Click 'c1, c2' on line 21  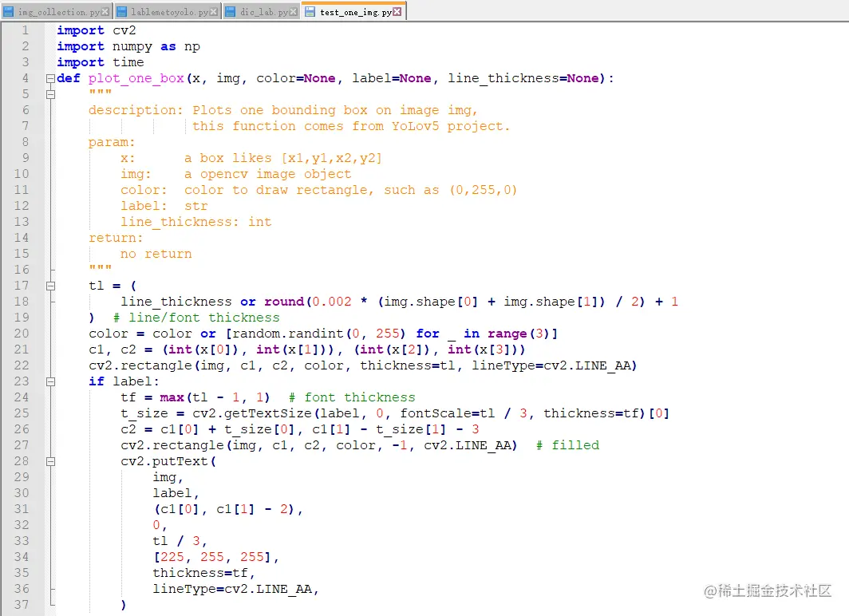(x=113, y=349)
